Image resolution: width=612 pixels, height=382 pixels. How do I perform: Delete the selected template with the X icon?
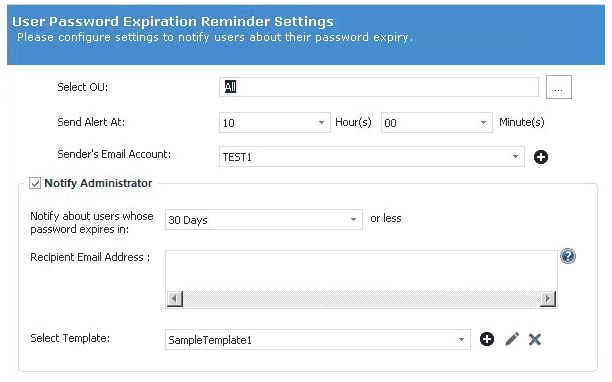pyautogui.click(x=535, y=339)
